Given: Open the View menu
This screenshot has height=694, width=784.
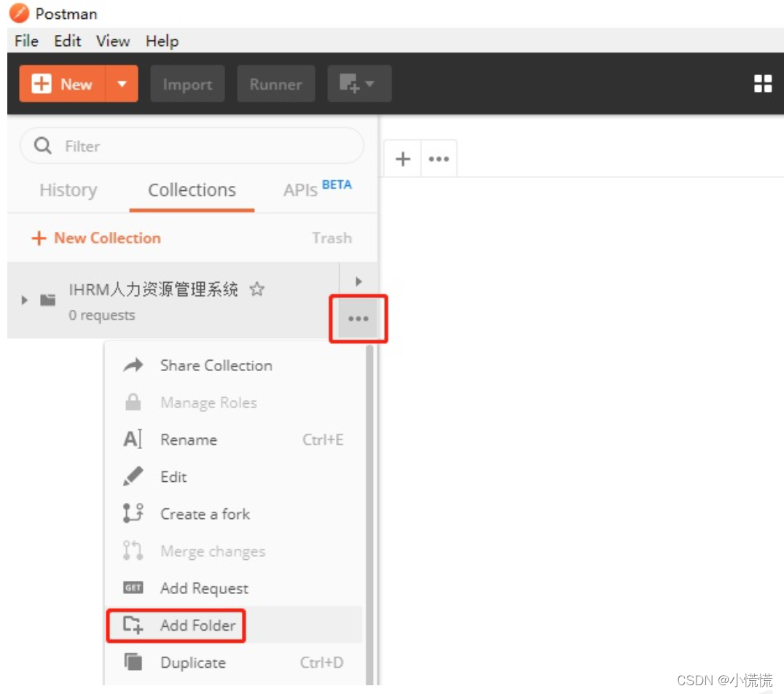Looking at the screenshot, I should 113,41.
